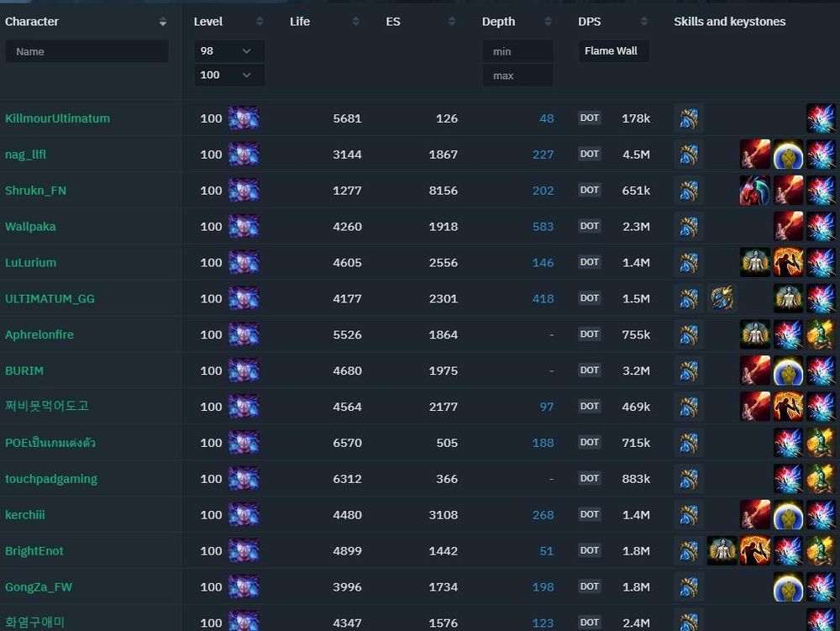Open the maximum level dropdown showing 100

(228, 76)
